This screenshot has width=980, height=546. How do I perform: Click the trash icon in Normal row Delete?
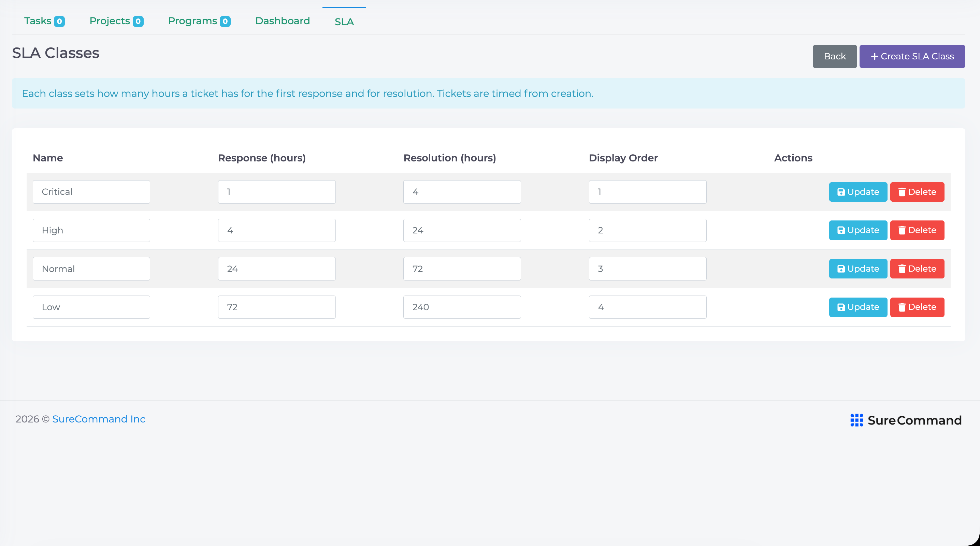point(902,269)
